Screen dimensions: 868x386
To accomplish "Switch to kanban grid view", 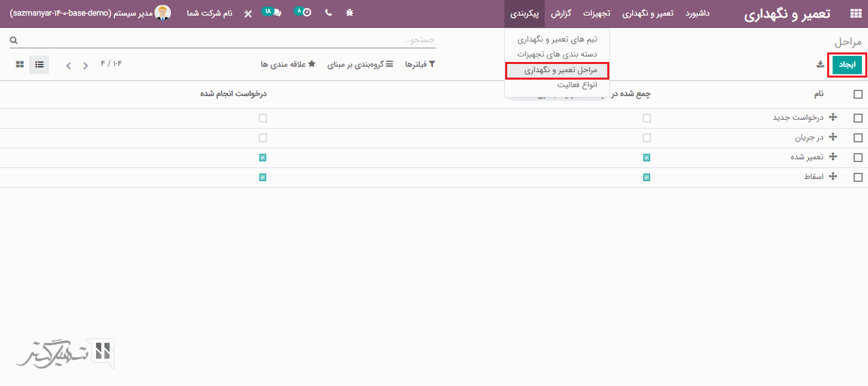I will tap(20, 65).
